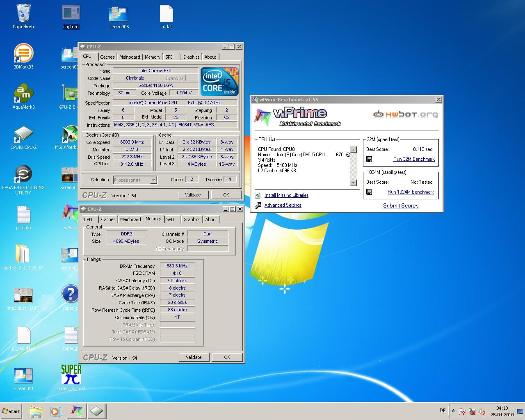Viewport: 525px width, 420px height.
Task: Show hidden tray icons arrow
Action: (453, 411)
